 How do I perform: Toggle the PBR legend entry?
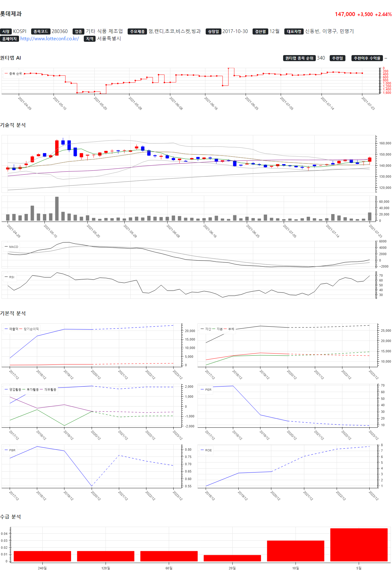tap(10, 450)
